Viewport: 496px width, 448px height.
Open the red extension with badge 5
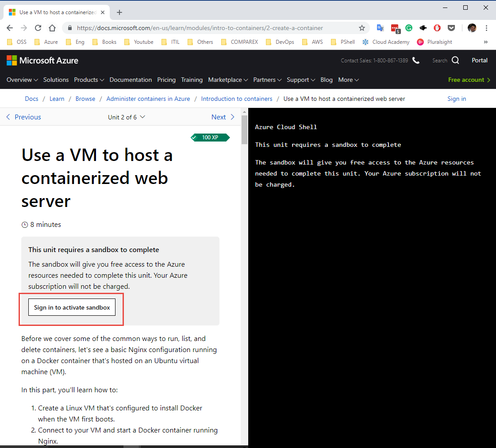pos(395,28)
